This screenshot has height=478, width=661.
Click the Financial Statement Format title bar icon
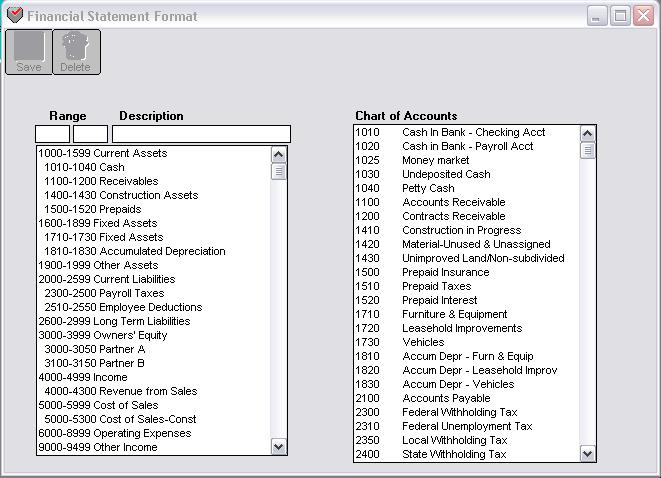coord(14,16)
